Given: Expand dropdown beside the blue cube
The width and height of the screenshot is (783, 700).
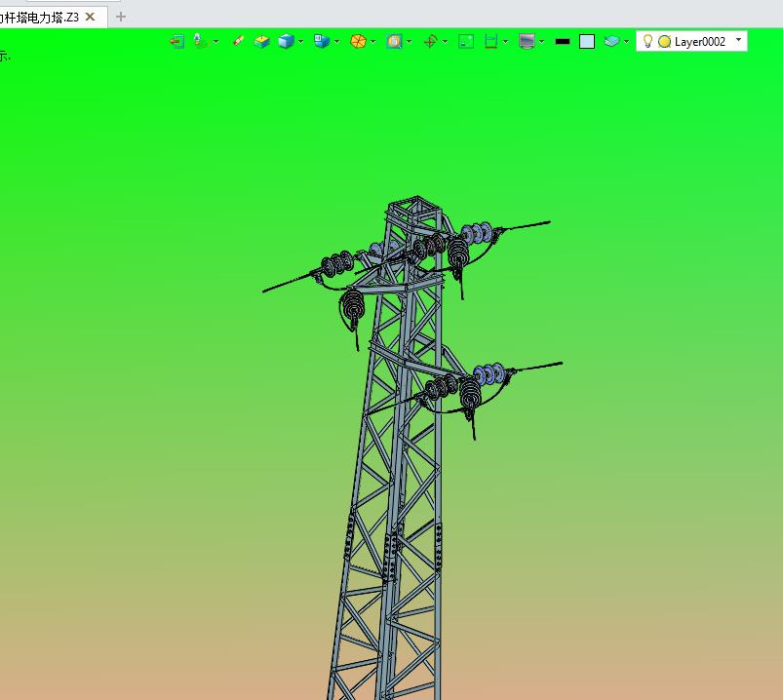Looking at the screenshot, I should [300, 42].
